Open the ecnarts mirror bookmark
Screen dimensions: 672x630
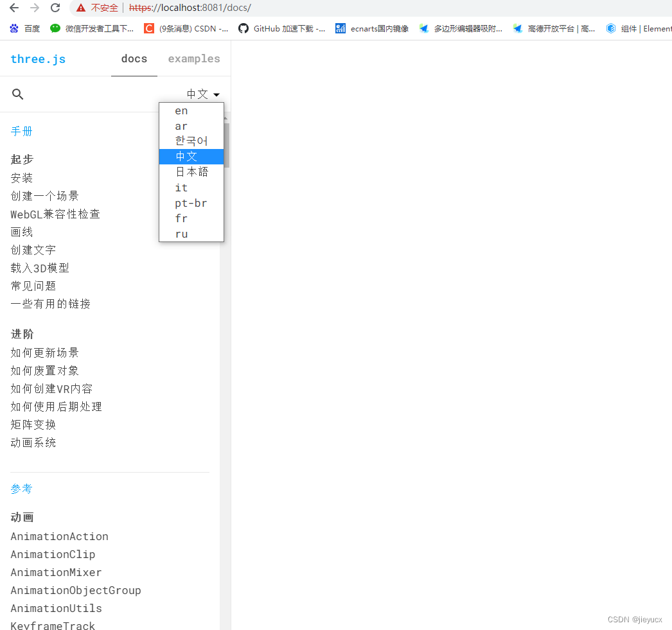click(372, 29)
